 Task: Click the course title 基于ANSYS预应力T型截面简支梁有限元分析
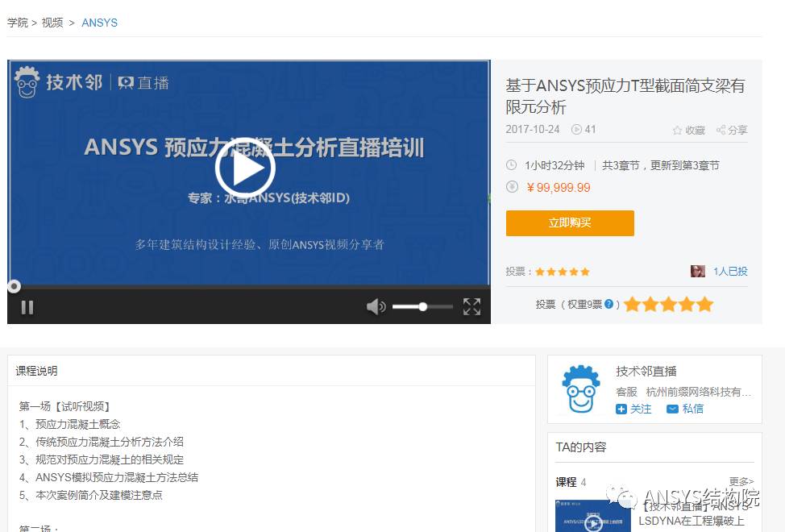[625, 96]
